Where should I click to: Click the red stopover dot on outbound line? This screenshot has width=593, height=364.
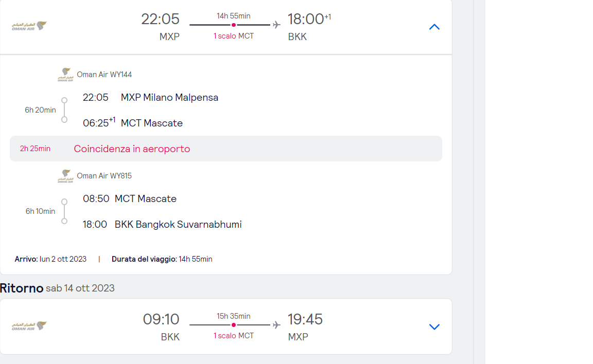point(234,25)
